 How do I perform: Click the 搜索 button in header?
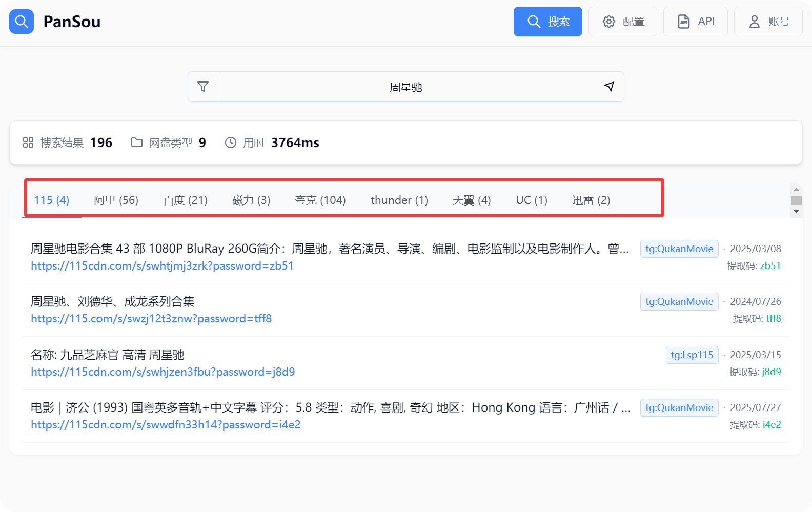point(547,22)
